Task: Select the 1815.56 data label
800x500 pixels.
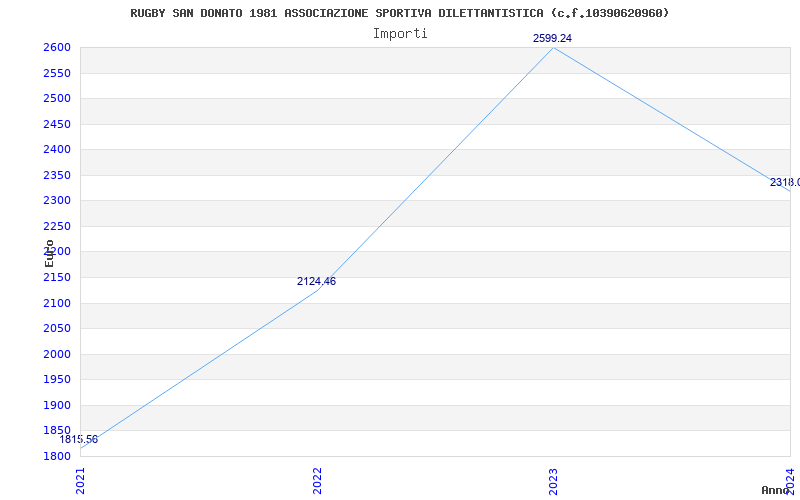Action: pos(79,439)
